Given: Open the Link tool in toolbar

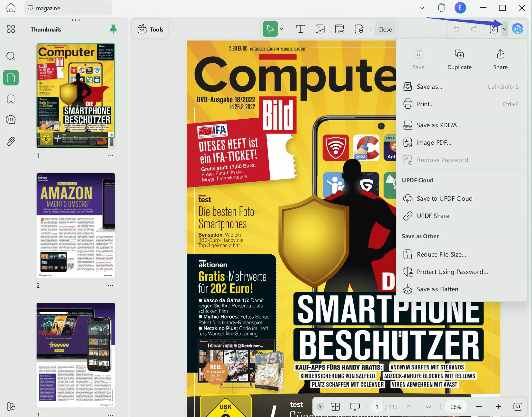Looking at the screenshot, I should 339,29.
